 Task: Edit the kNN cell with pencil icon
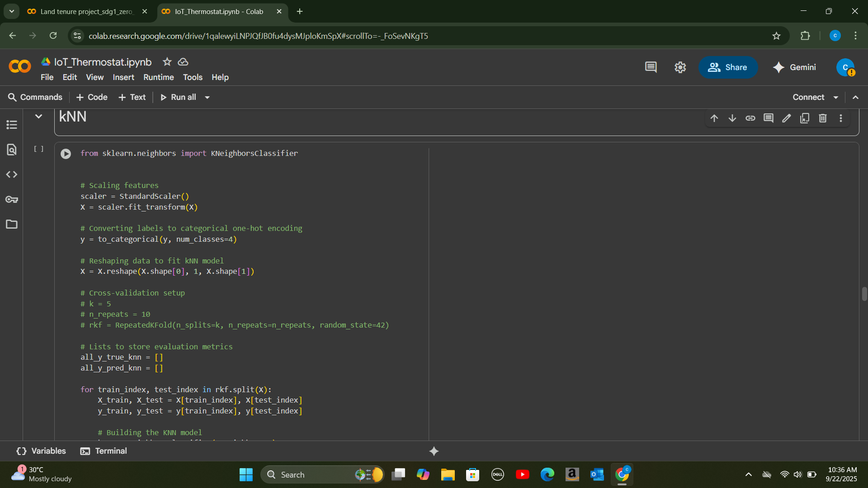click(x=786, y=118)
